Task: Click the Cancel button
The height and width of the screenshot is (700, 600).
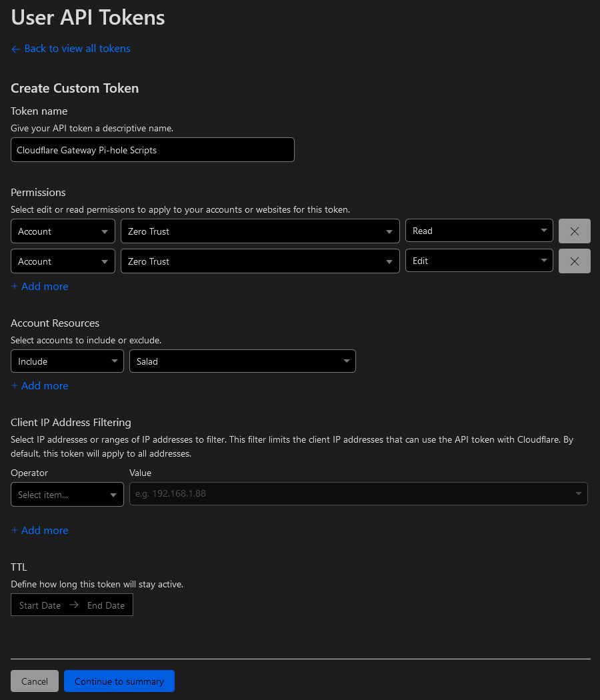Action: (35, 681)
